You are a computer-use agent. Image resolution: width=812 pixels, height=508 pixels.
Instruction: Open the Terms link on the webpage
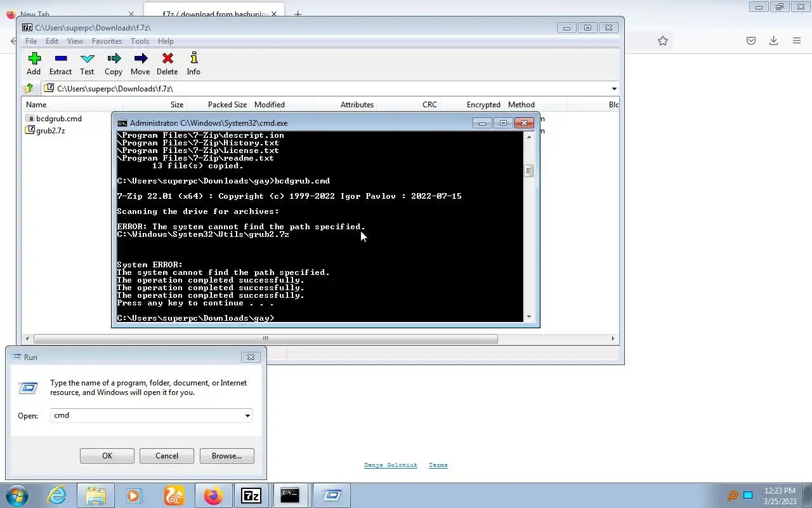click(438, 465)
